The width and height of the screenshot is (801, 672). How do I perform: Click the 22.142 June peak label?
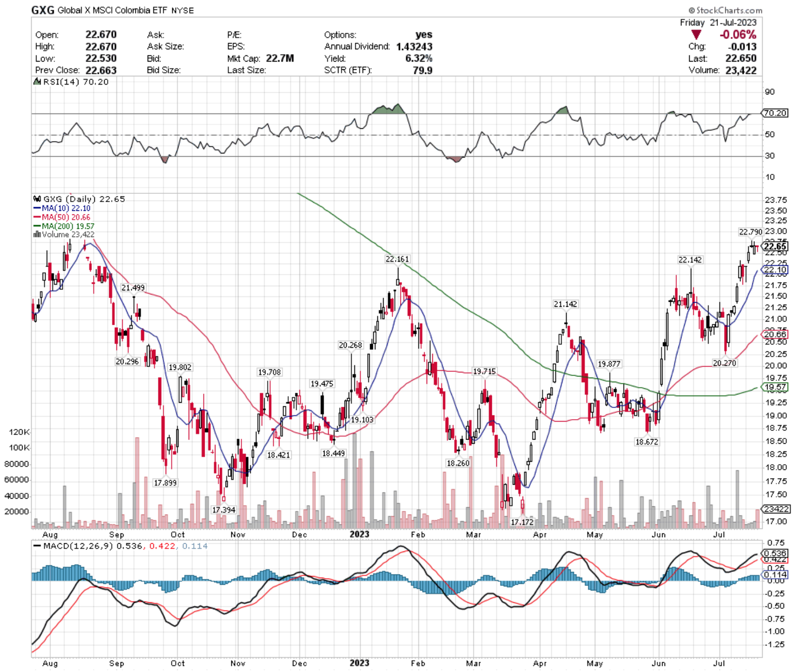click(690, 260)
